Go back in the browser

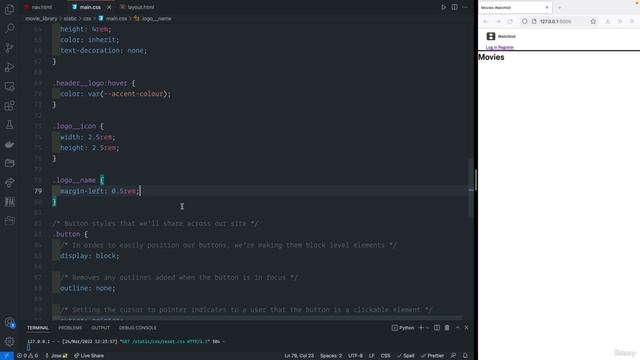(485, 21)
